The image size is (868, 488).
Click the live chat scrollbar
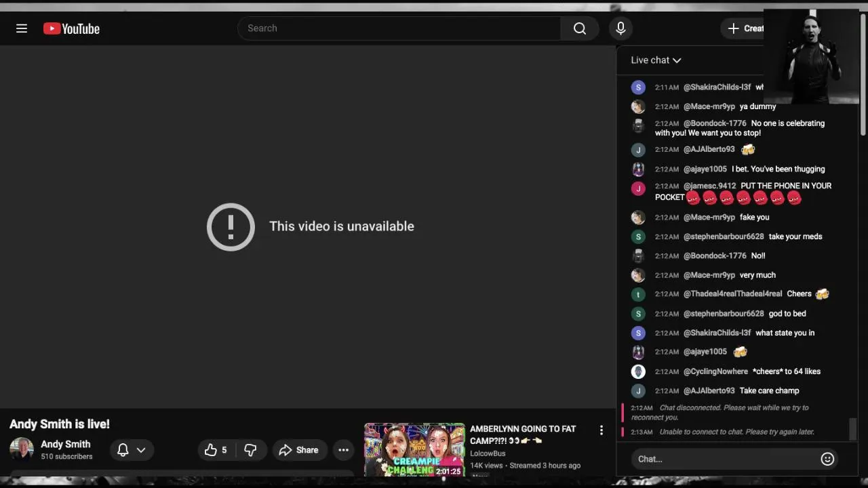point(852,428)
